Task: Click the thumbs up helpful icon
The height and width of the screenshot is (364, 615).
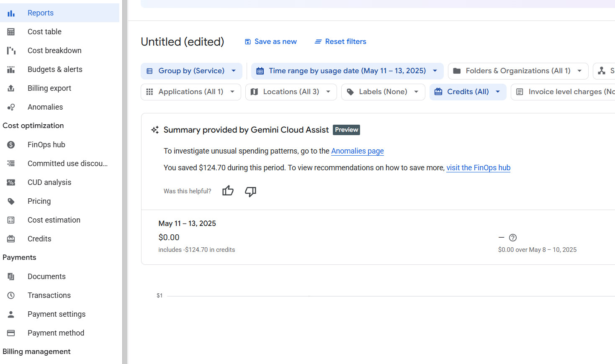Action: [x=228, y=191]
